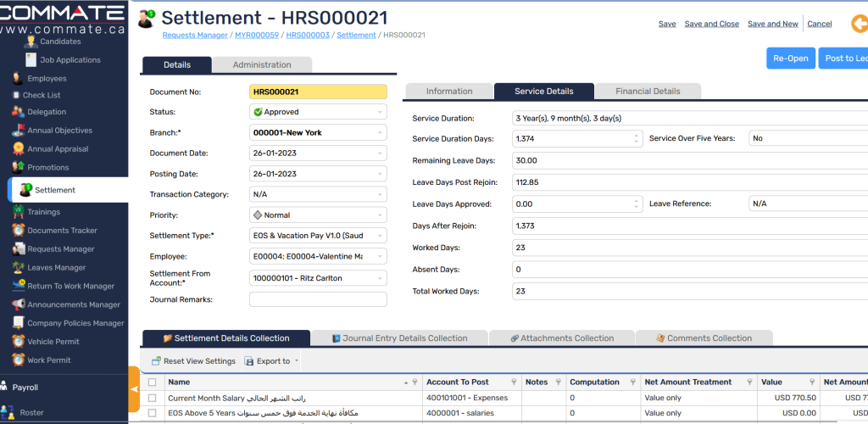Viewport: 868px width, 424px height.
Task: Open the Priority dropdown set to Normal
Action: (x=380, y=215)
